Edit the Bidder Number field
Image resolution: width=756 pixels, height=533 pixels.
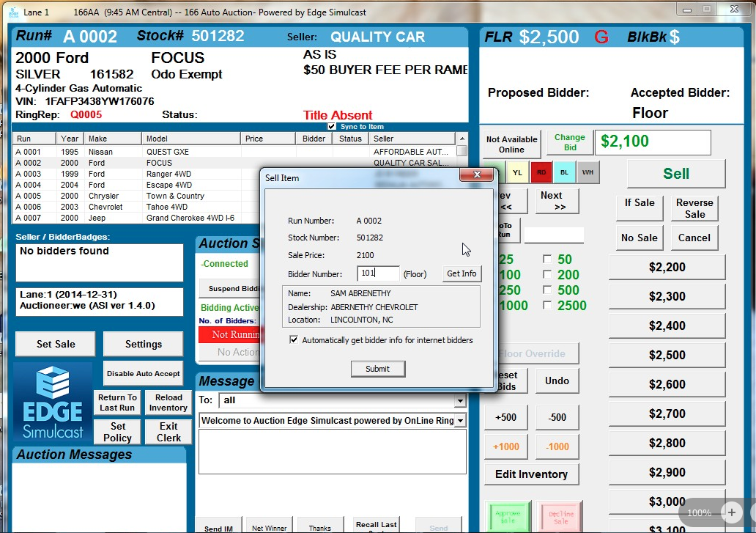pyautogui.click(x=378, y=273)
